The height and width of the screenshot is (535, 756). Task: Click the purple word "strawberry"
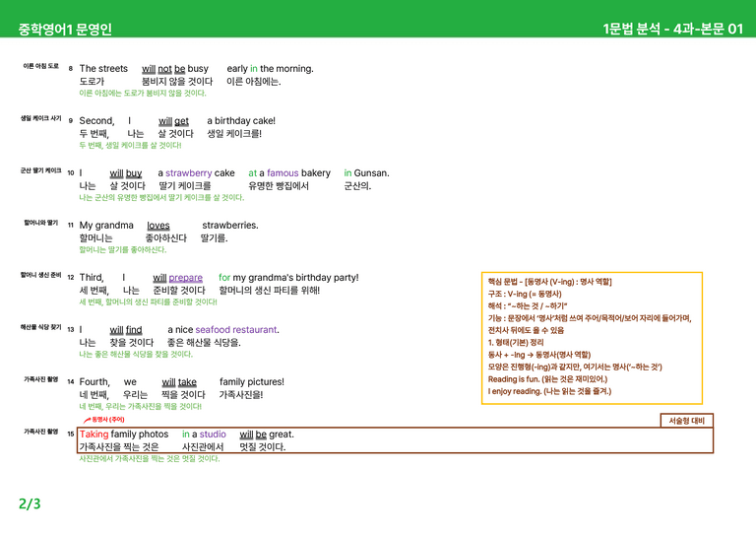(x=189, y=172)
